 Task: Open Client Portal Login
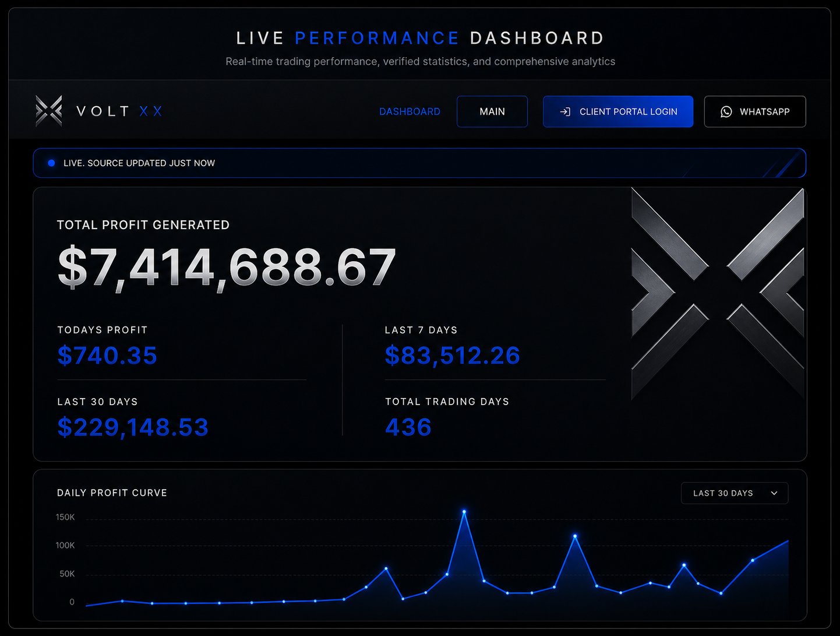(x=618, y=111)
